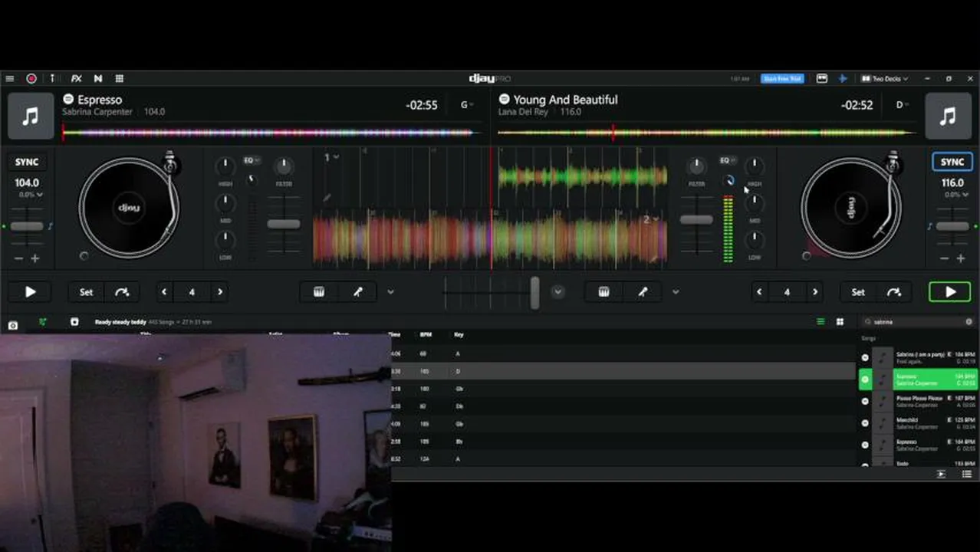Open left deck EQ dropdown

pyautogui.click(x=251, y=160)
